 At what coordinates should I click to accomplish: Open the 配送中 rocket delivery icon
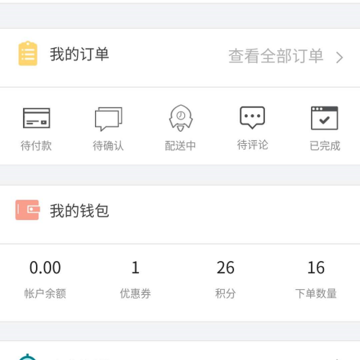181,118
